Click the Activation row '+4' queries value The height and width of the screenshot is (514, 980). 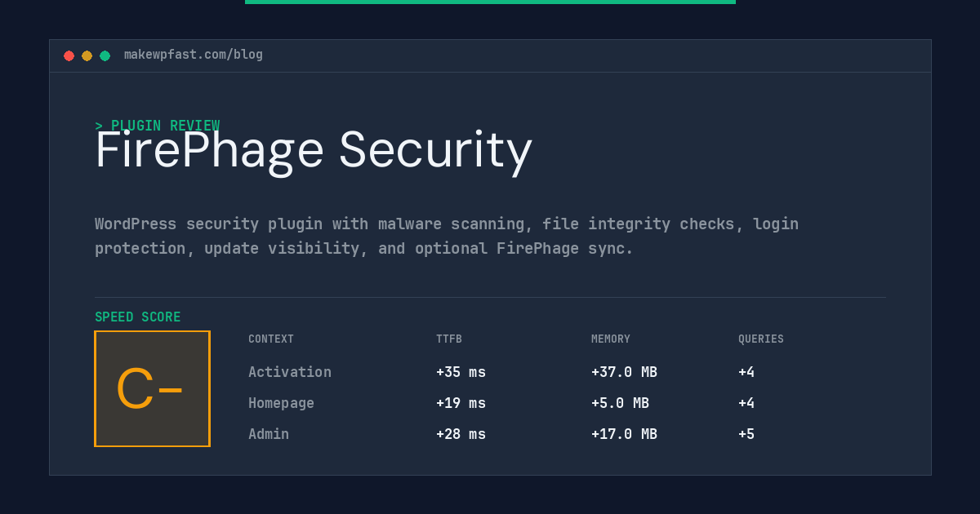click(x=746, y=372)
